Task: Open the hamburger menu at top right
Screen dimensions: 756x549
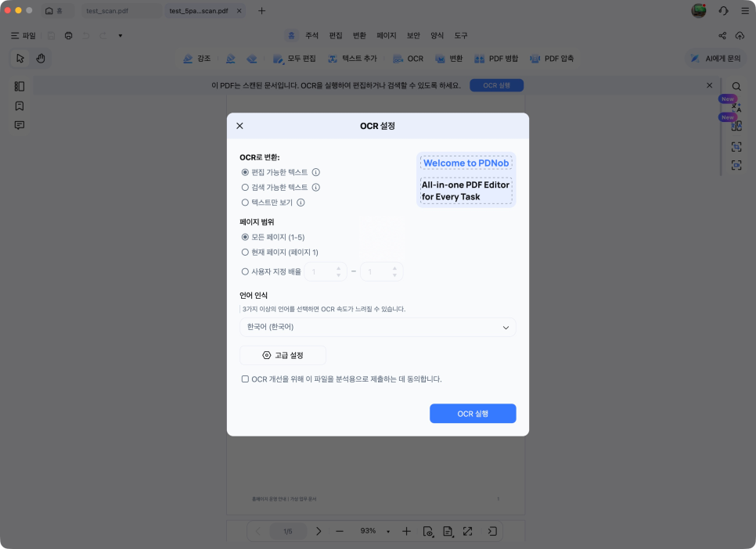Action: coord(745,11)
